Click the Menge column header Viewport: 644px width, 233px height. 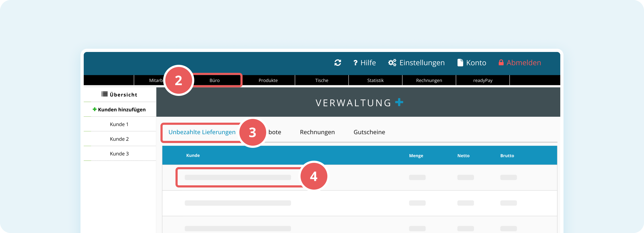pyautogui.click(x=416, y=156)
